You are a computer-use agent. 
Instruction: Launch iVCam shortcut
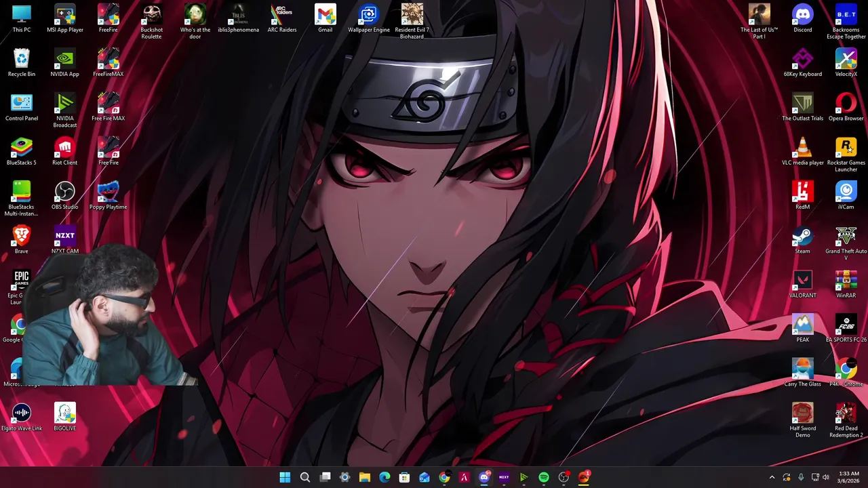(x=846, y=195)
